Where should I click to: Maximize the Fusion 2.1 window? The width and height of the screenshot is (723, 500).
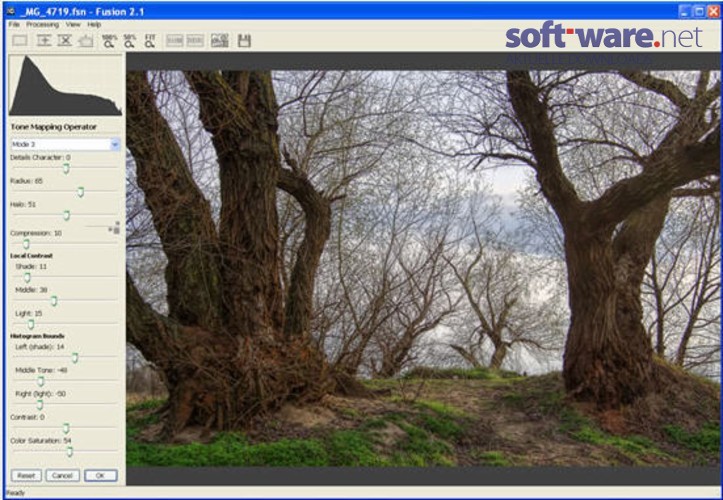[x=699, y=12]
